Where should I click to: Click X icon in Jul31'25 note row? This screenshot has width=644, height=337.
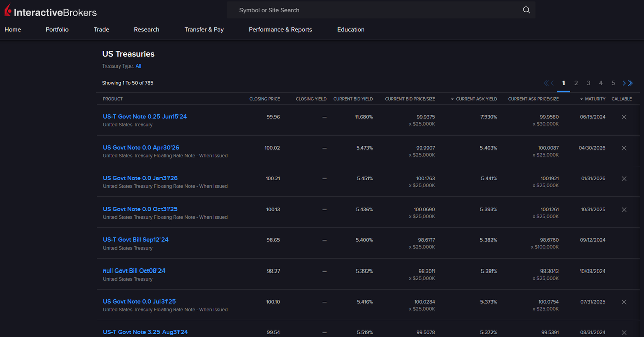point(624,302)
